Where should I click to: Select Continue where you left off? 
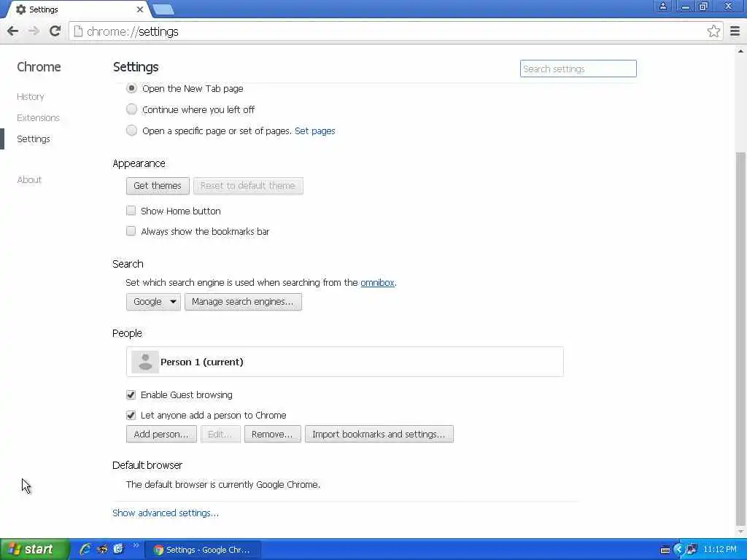pyautogui.click(x=131, y=109)
